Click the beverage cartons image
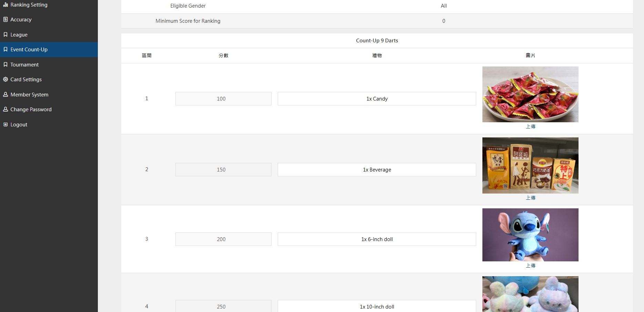The height and width of the screenshot is (312, 644). (530, 165)
